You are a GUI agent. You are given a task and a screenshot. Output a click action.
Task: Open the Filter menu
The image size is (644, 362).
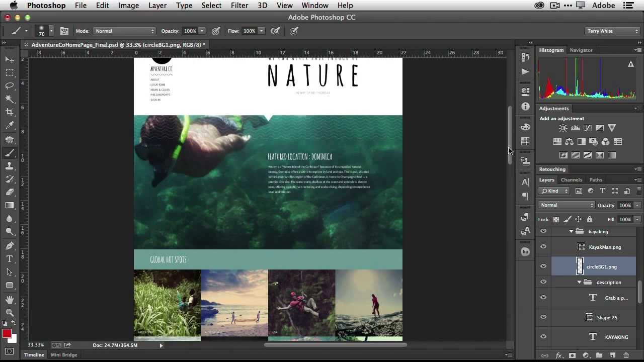(x=239, y=6)
